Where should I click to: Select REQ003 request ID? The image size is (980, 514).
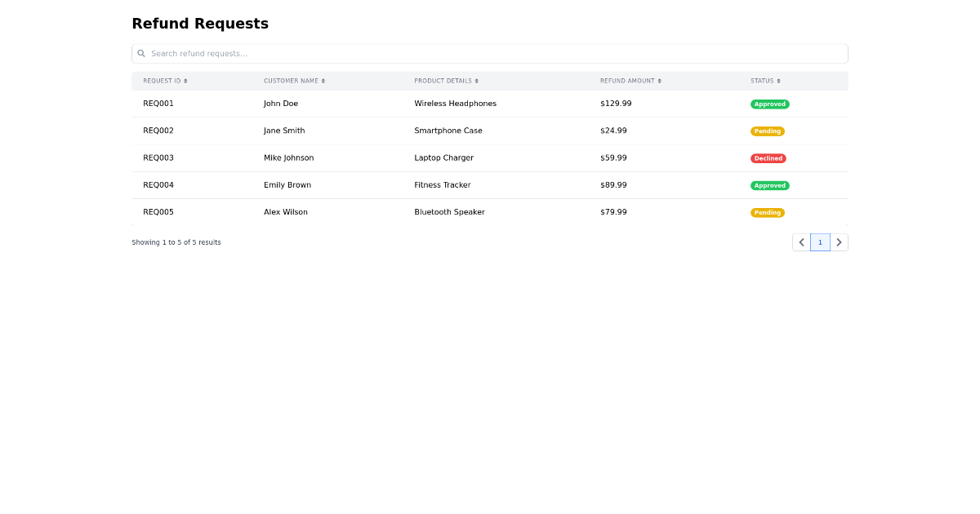coord(158,158)
